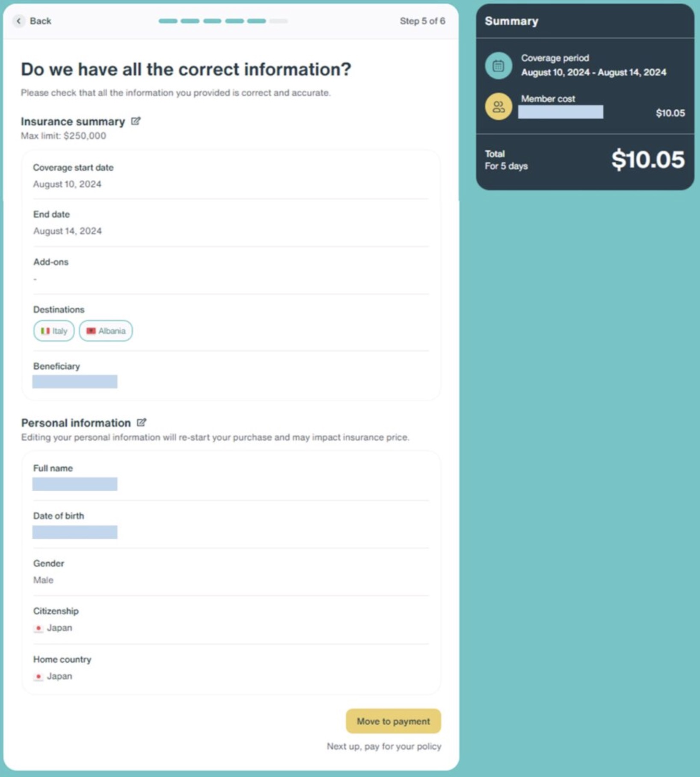This screenshot has height=777, width=700.
Task: Click the Home country Japan flag icon
Action: tap(39, 676)
